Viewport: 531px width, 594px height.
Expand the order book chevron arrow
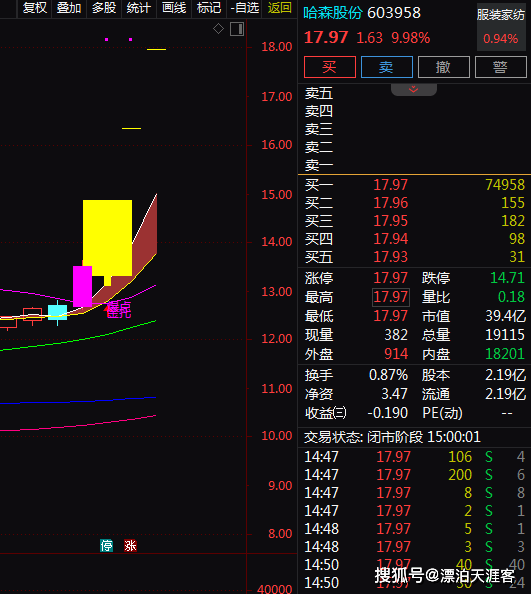(414, 89)
